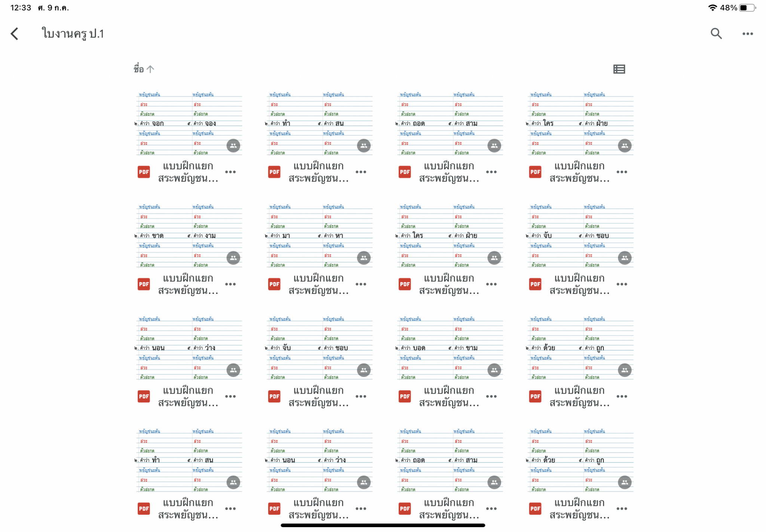Switch to list view layout

(x=619, y=69)
